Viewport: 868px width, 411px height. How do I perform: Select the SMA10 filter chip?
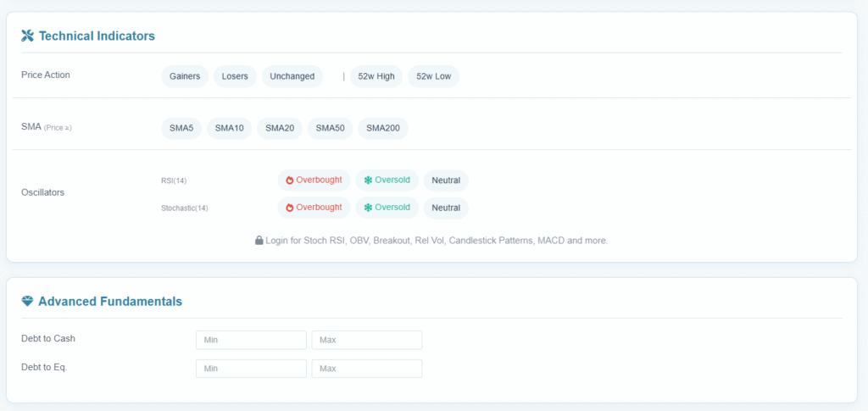(x=229, y=128)
